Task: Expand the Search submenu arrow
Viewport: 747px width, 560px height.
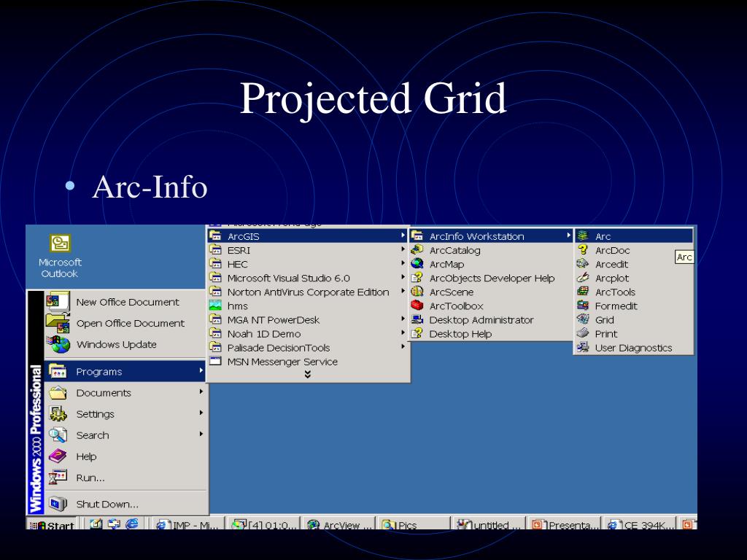Action: click(x=201, y=434)
